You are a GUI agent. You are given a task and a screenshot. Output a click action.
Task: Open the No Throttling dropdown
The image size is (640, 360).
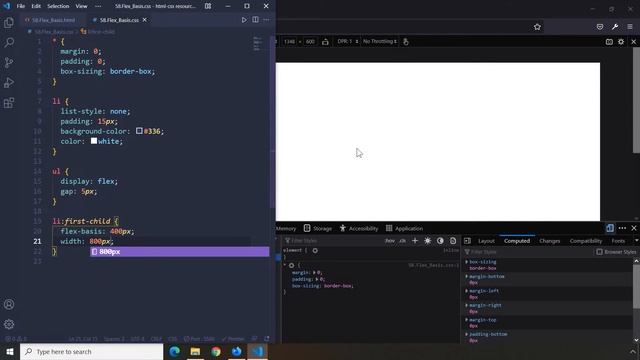(380, 42)
